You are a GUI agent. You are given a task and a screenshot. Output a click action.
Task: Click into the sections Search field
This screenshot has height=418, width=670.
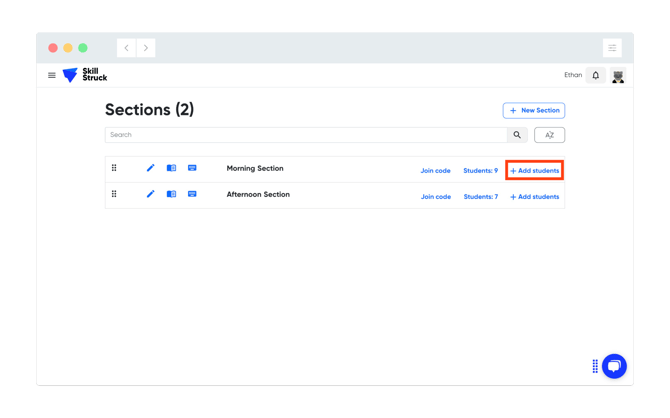tap(305, 135)
